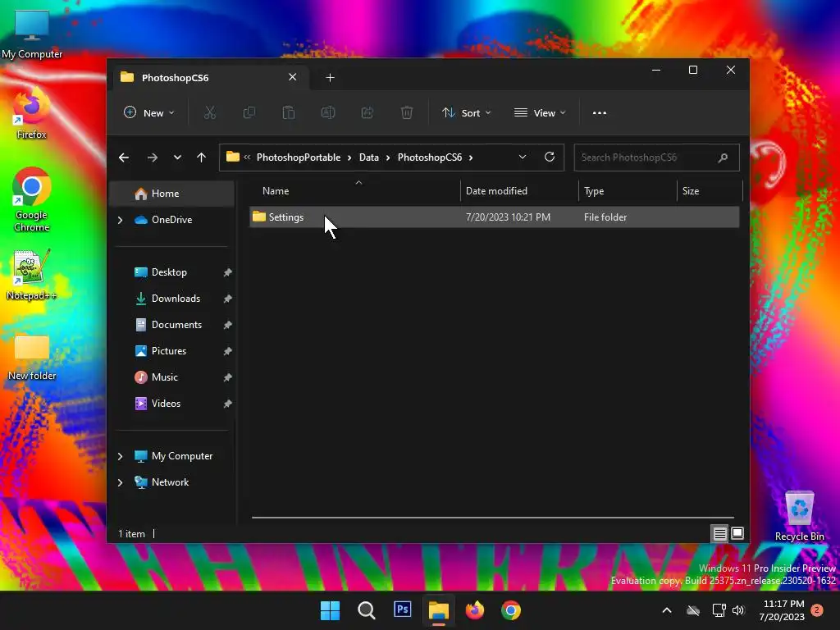Refresh the PhotoshopCS6 folder view
Image resolution: width=840 pixels, height=630 pixels.
549,157
